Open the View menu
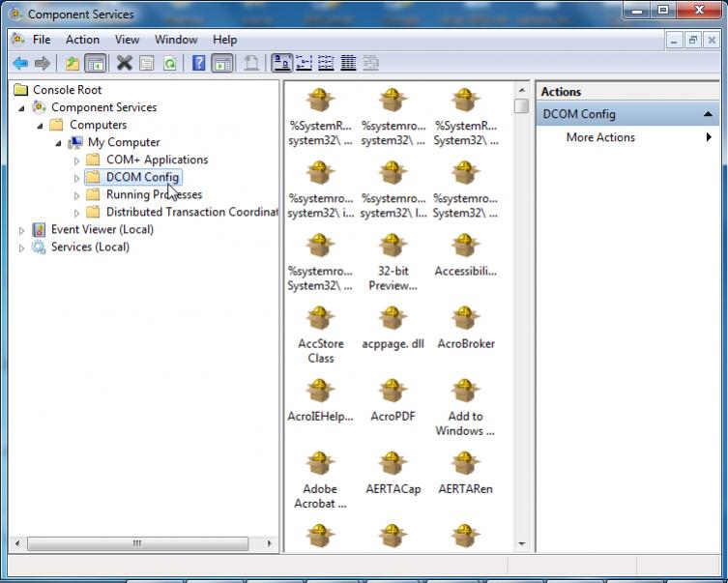The image size is (728, 583). (x=127, y=40)
